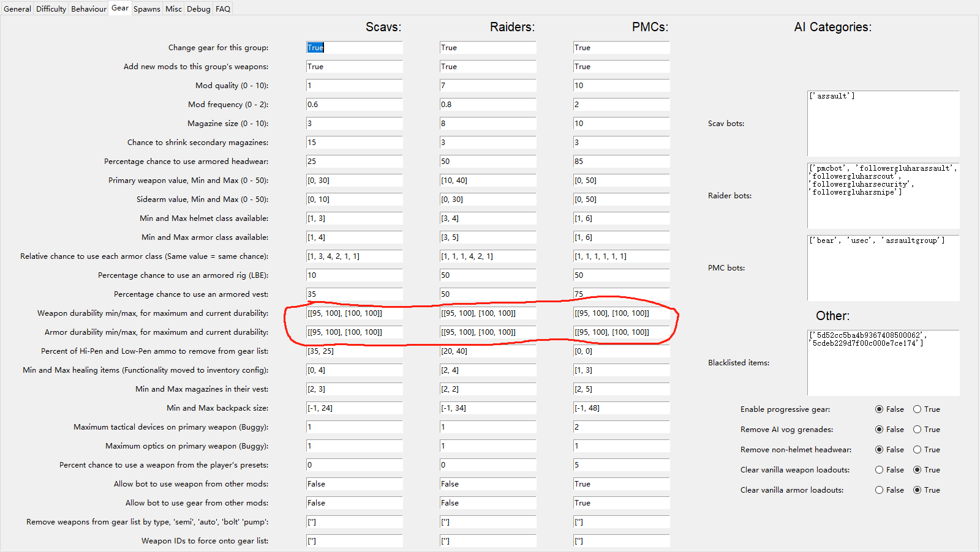
Task: Open the Difficulty tab
Action: [x=51, y=9]
